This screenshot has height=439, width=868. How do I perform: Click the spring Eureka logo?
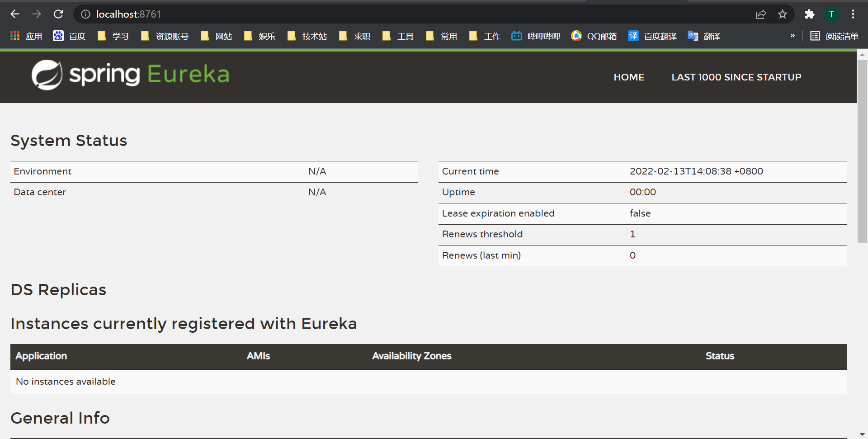point(130,75)
